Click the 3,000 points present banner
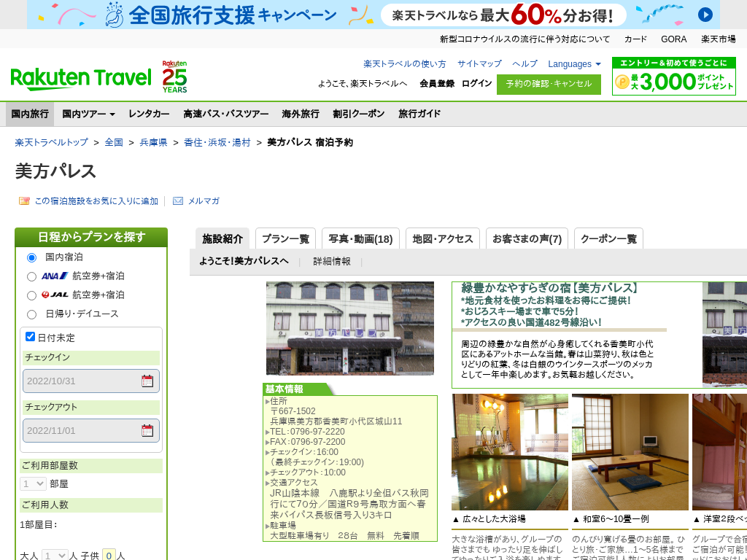This screenshot has width=747, height=560. click(673, 77)
